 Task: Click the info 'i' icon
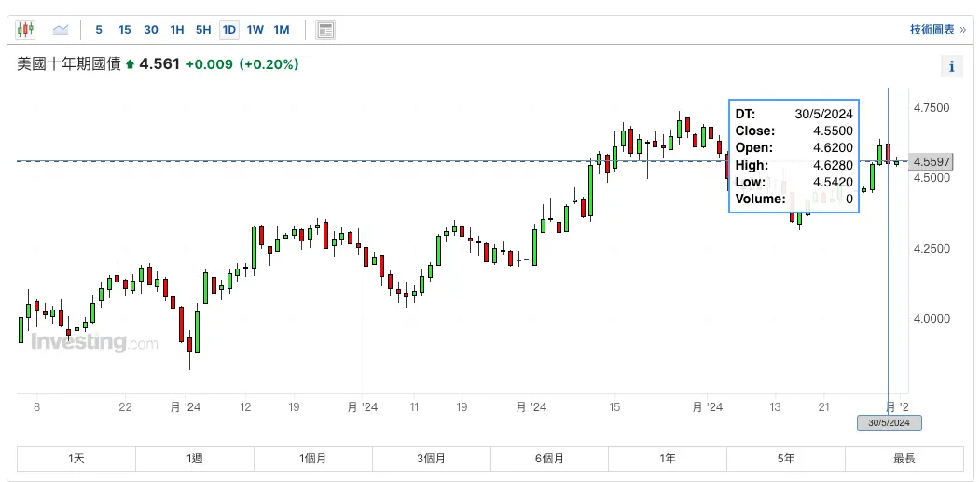point(951,66)
